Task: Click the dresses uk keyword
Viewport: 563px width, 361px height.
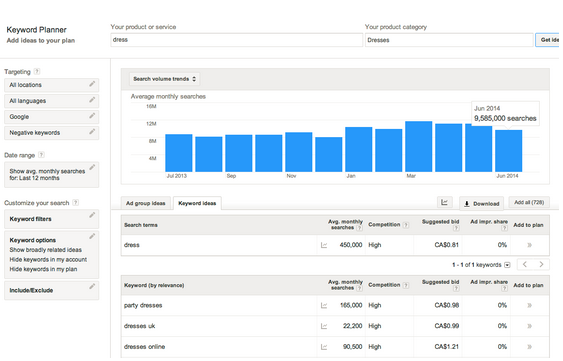Action: (139, 326)
